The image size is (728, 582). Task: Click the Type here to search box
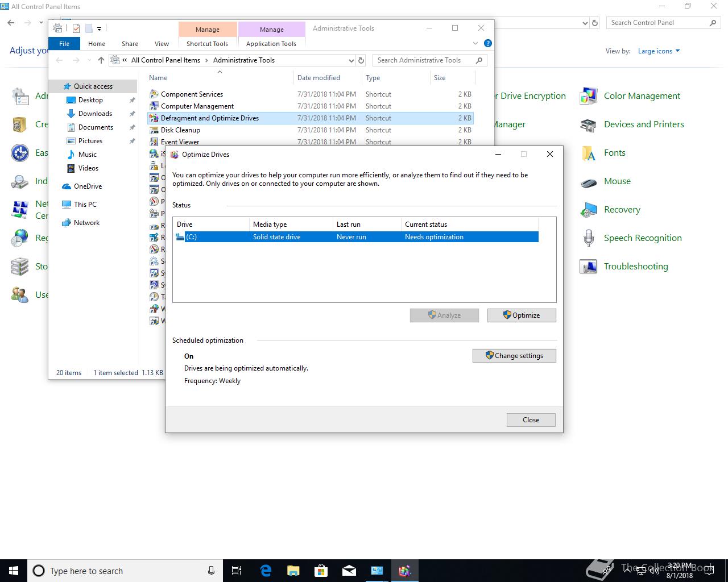tap(125, 571)
